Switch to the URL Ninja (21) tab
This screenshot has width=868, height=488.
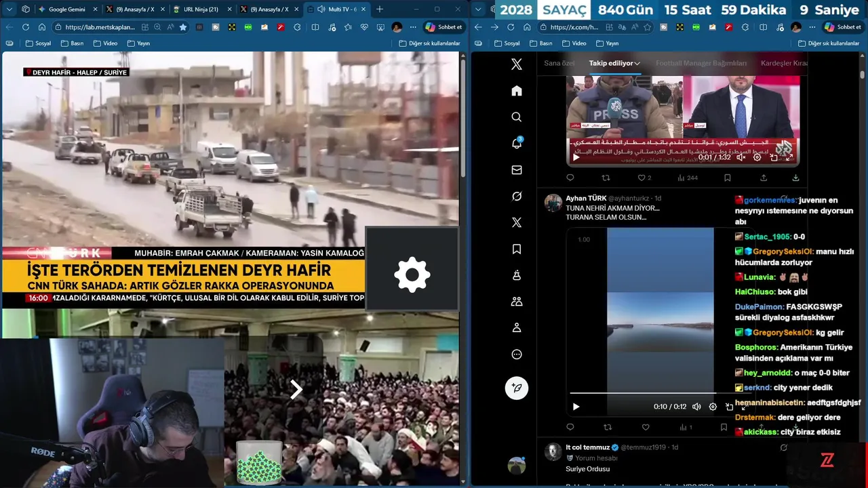pyautogui.click(x=202, y=9)
